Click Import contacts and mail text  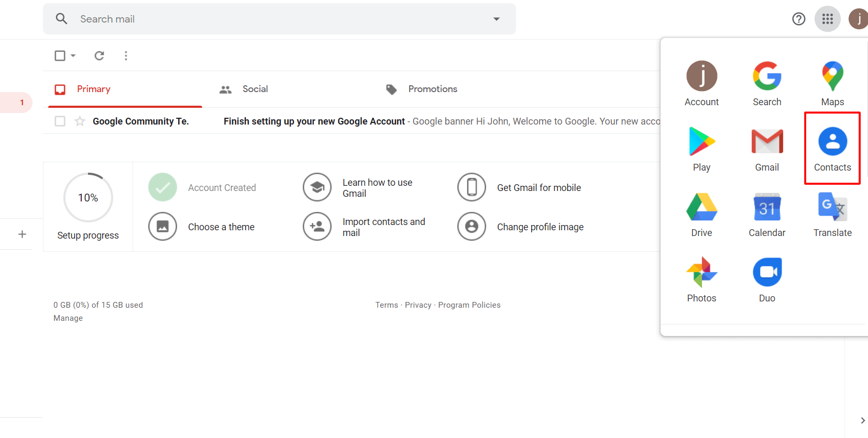point(383,227)
